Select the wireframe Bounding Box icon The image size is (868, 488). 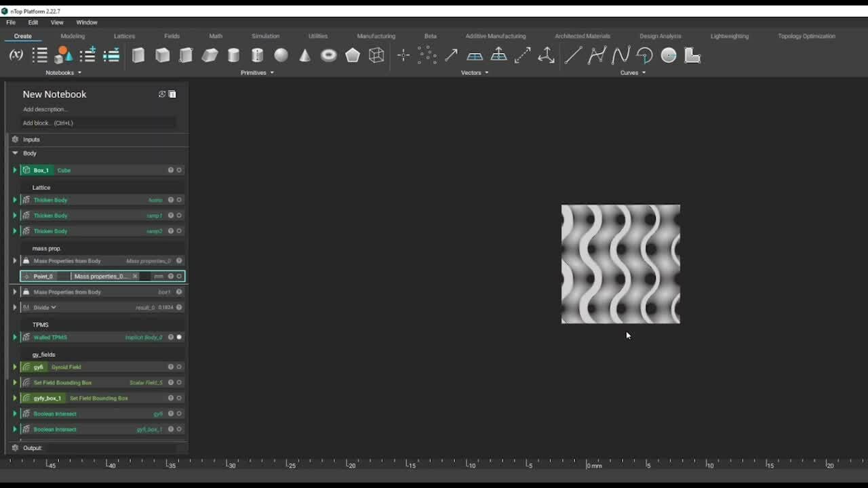pos(376,56)
